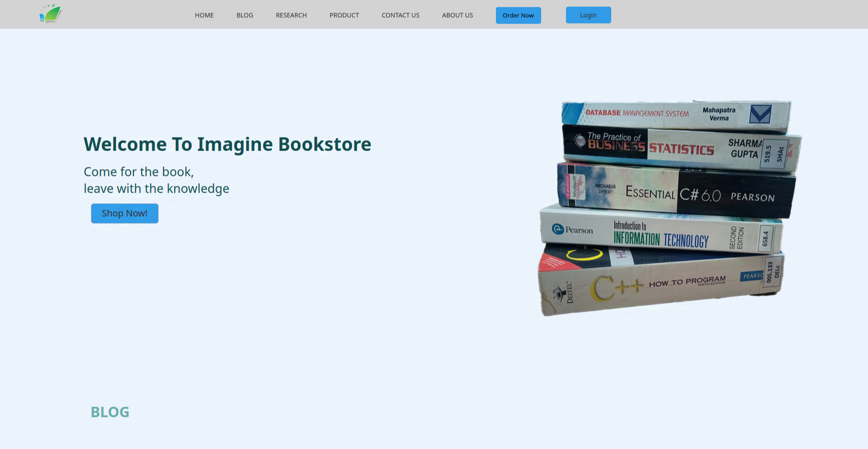The width and height of the screenshot is (868, 449).
Task: Click the bookstore logo in the header
Action: 50,14
